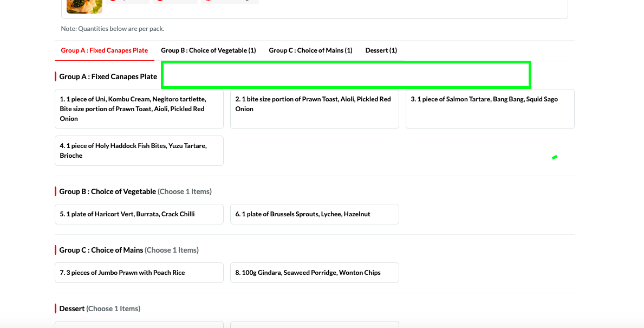Click the Group B Choice of Vegetable heading

(107, 192)
